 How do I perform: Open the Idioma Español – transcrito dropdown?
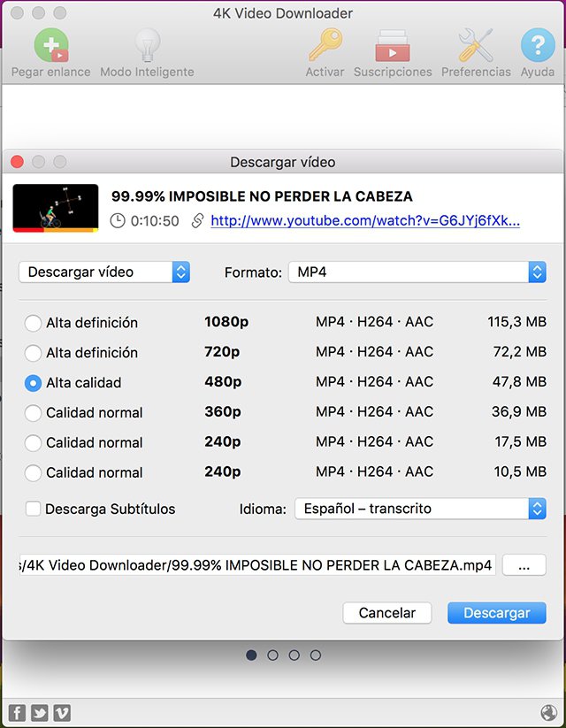pyautogui.click(x=420, y=509)
